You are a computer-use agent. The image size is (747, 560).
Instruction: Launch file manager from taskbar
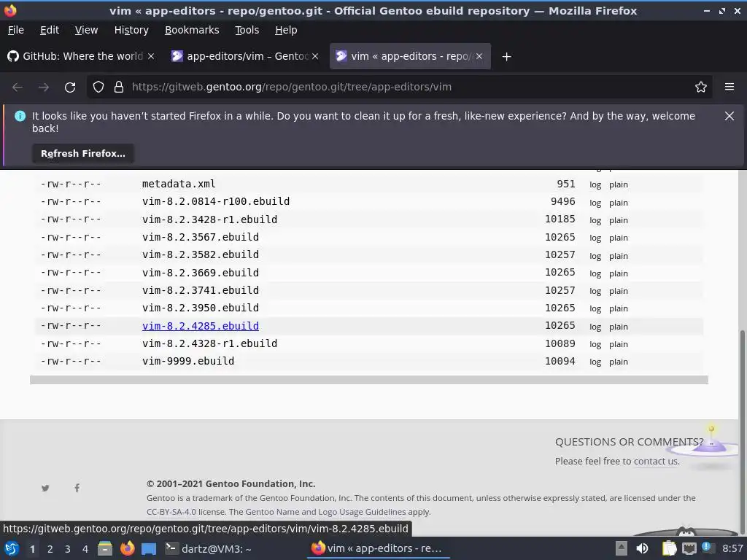click(x=105, y=548)
